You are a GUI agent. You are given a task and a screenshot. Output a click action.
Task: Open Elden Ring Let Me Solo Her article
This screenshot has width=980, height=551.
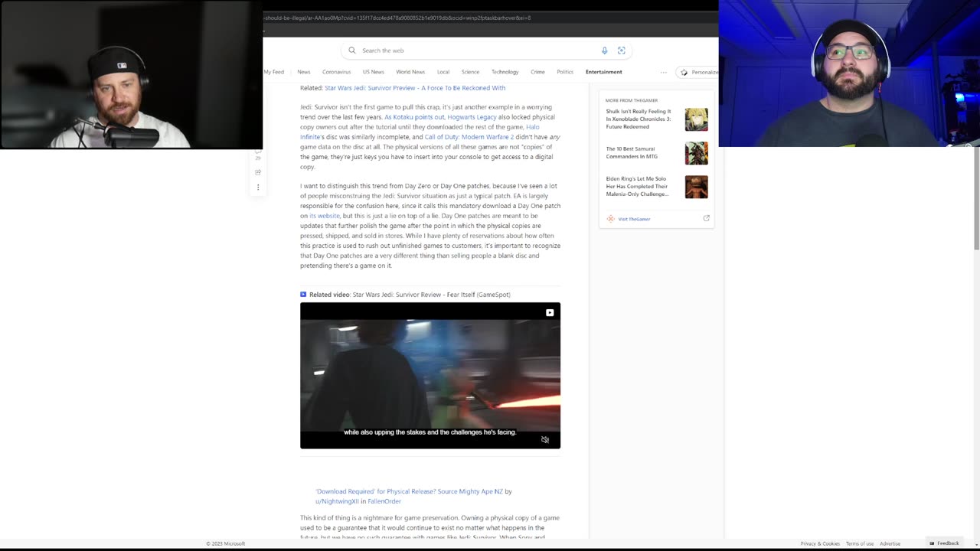coord(638,186)
